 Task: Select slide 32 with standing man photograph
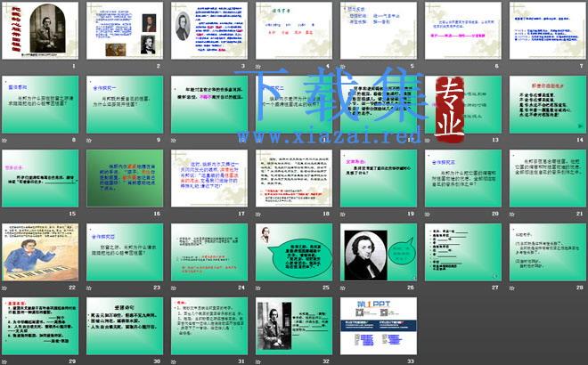(x=294, y=326)
